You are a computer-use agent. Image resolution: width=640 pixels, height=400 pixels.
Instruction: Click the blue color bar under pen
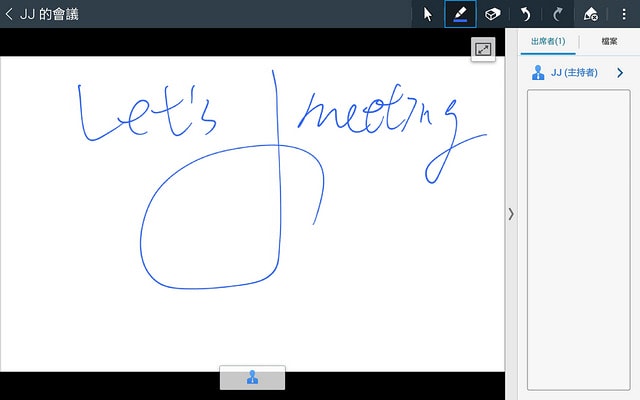point(460,22)
